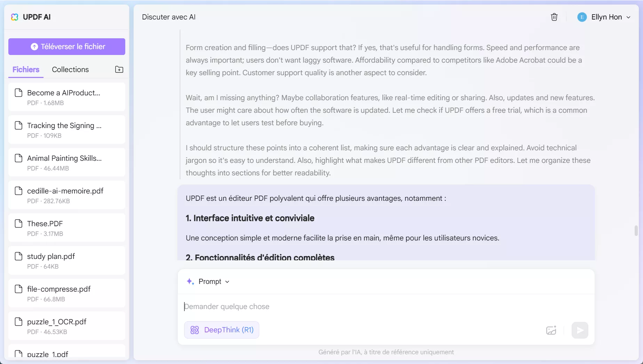Open the study plan.pdf file
This screenshot has width=643, height=364.
click(51, 256)
